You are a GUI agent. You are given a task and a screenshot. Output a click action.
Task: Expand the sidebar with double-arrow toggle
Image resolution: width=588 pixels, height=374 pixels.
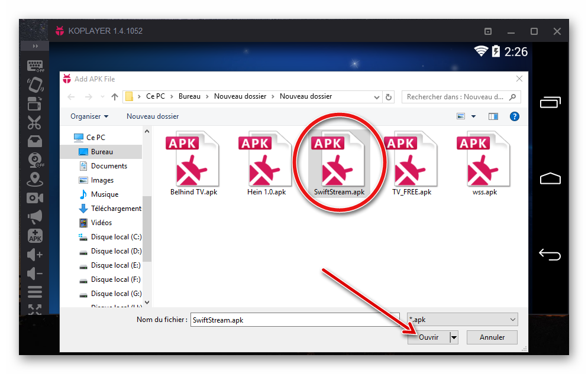pos(35,46)
